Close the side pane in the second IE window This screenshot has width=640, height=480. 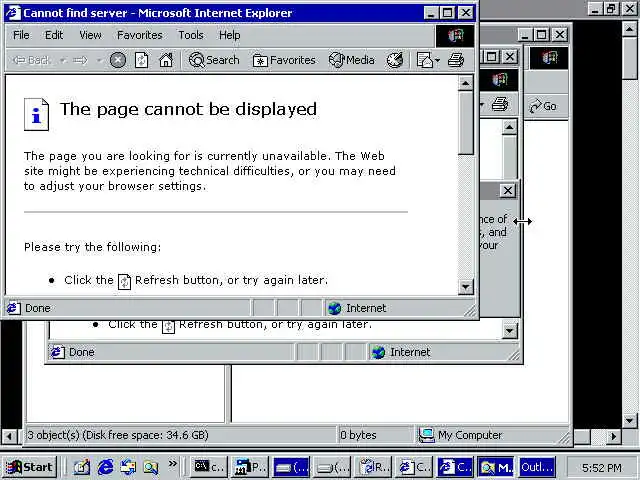(507, 190)
